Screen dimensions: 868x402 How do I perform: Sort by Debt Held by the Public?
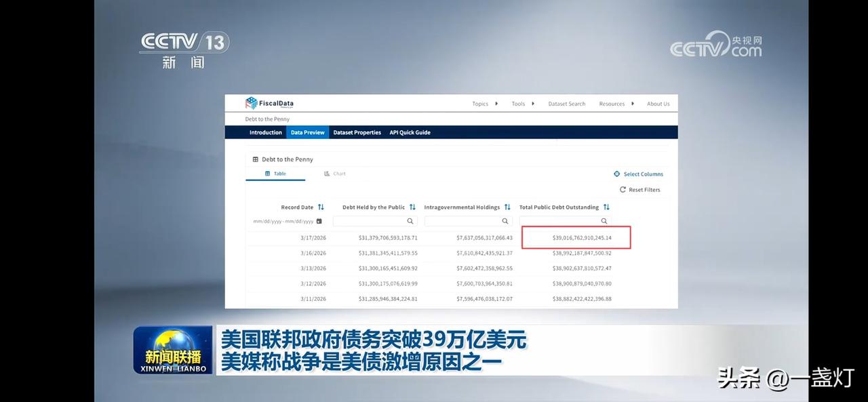point(412,207)
